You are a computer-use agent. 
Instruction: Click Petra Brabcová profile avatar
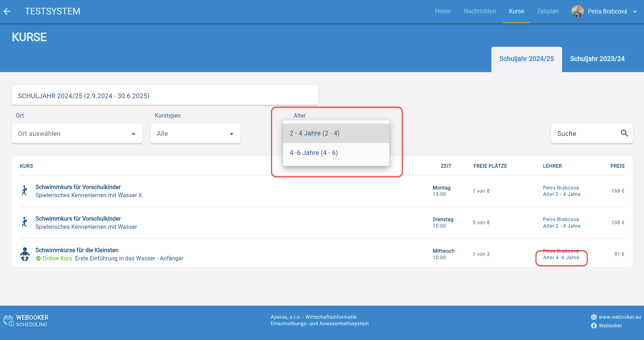577,11
